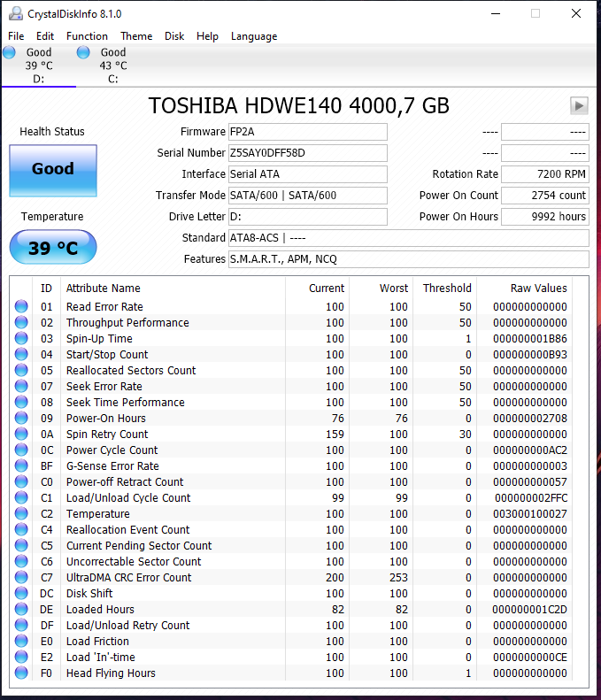
Task: Click the status icon for Load/Unload Cycle Count
Action: click(21, 497)
